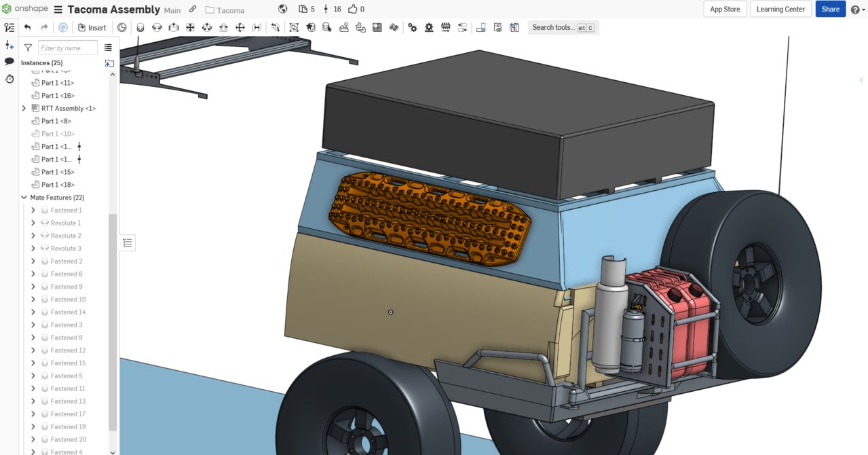This screenshot has height=455, width=868.
Task: Click the Main branch label
Action: [x=172, y=10]
